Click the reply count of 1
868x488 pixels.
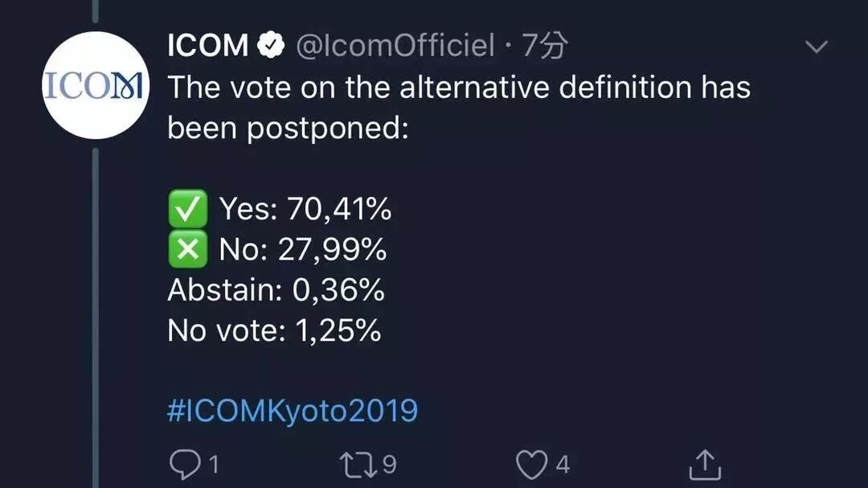[213, 465]
